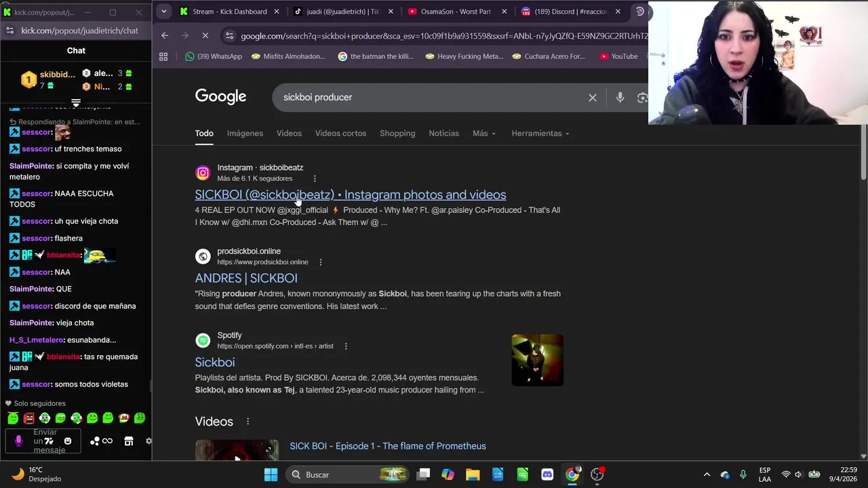Image resolution: width=868 pixels, height=488 pixels.
Task: Open options menu for Instagram result
Action: (315, 178)
